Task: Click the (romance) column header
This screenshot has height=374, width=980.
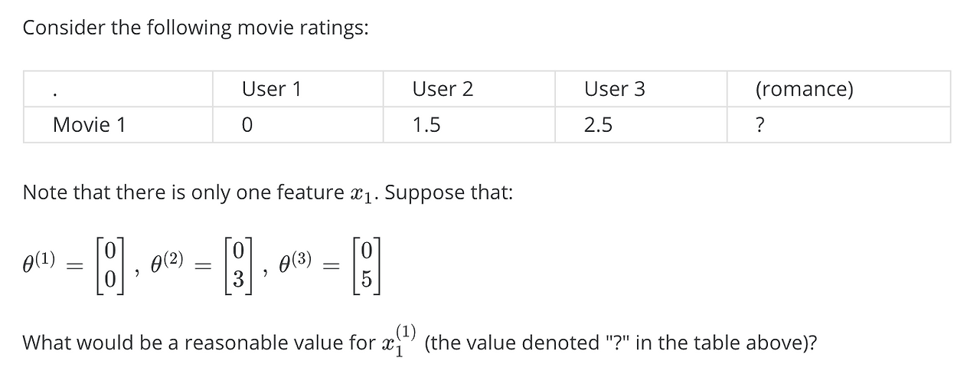Action: tap(804, 90)
